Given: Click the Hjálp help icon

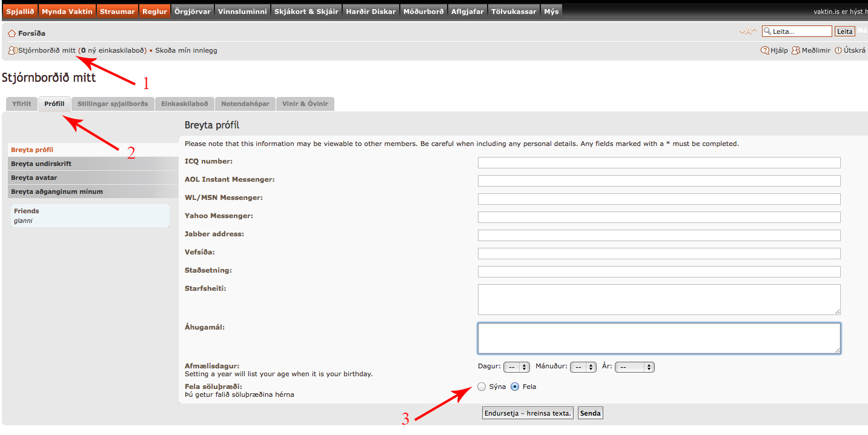Looking at the screenshot, I should click(x=765, y=50).
